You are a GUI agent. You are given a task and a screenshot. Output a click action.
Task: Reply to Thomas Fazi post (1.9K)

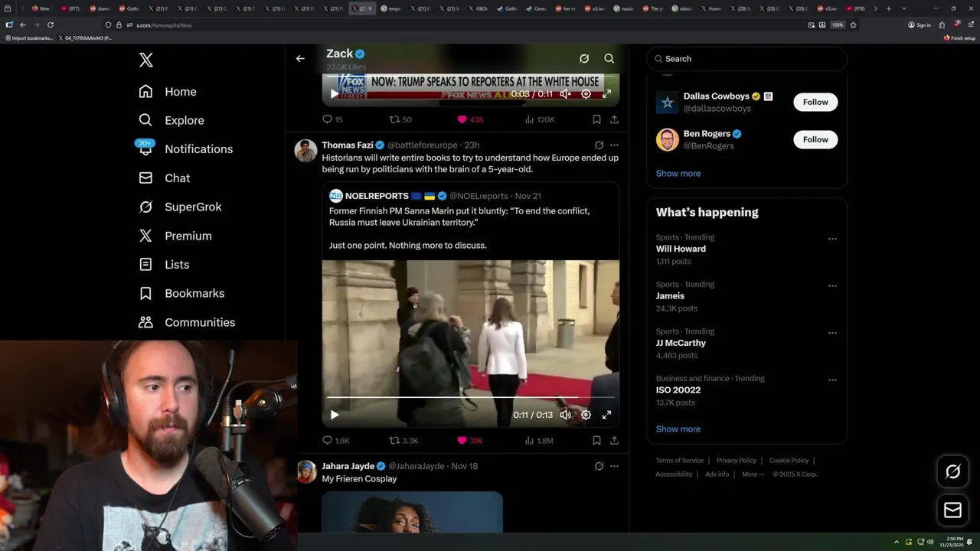pos(336,441)
